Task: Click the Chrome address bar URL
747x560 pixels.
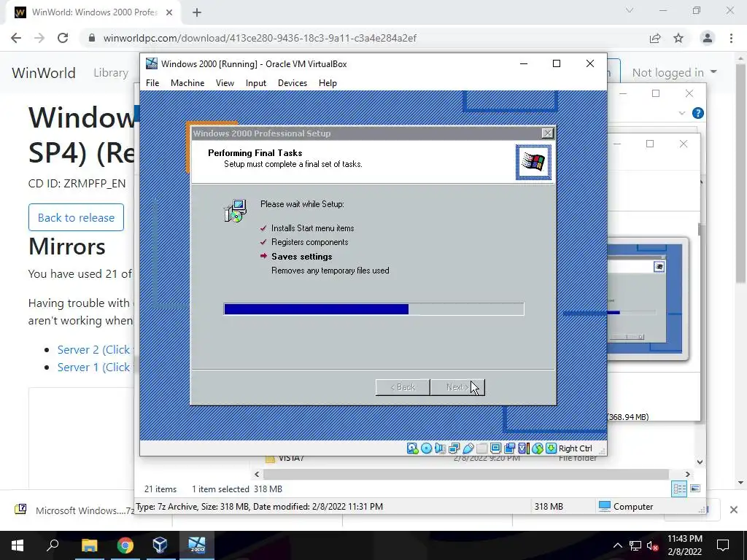Action: coord(260,38)
